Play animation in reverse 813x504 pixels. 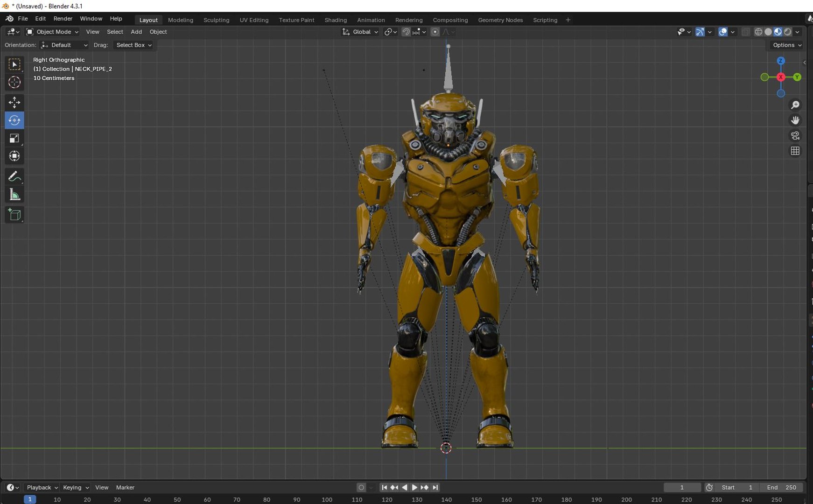(x=405, y=487)
